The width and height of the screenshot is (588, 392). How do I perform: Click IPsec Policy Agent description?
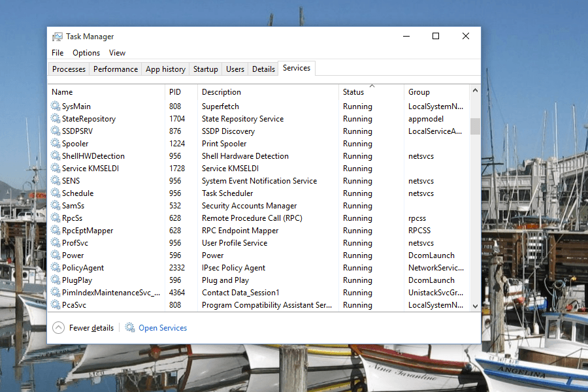234,268
